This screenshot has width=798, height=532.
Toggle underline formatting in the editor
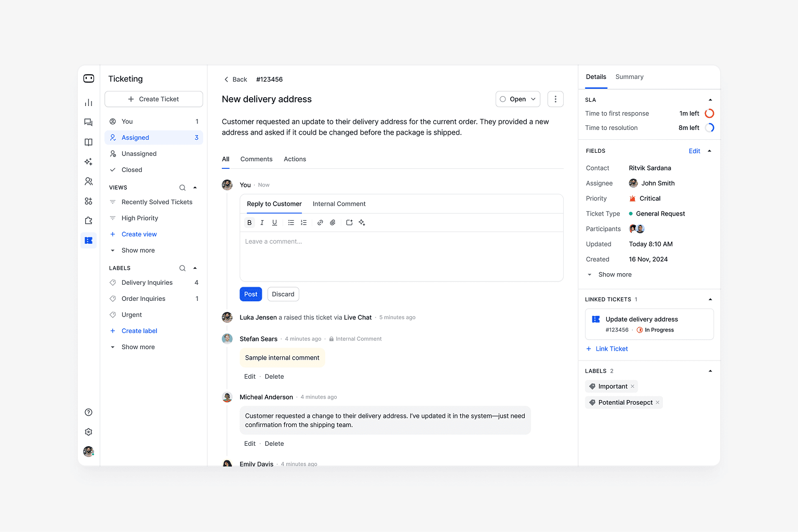[x=275, y=223]
